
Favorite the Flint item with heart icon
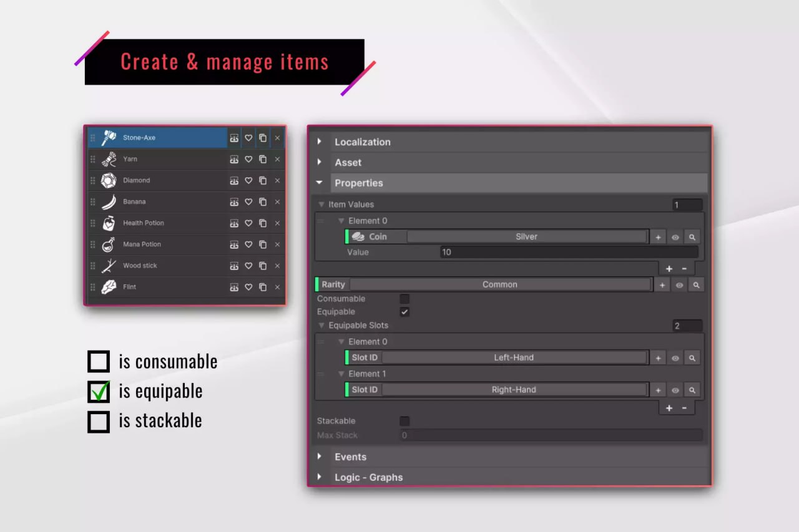coord(248,288)
